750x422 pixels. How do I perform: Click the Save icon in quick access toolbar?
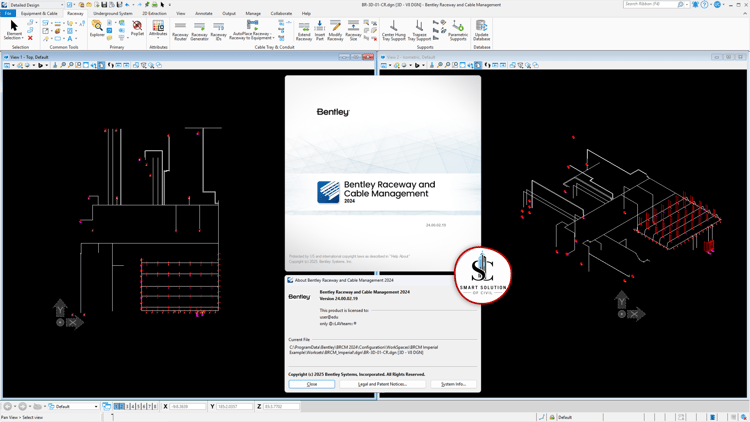[104, 5]
